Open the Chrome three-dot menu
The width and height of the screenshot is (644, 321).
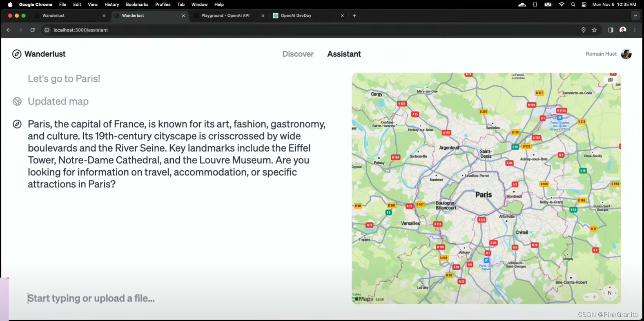point(635,30)
